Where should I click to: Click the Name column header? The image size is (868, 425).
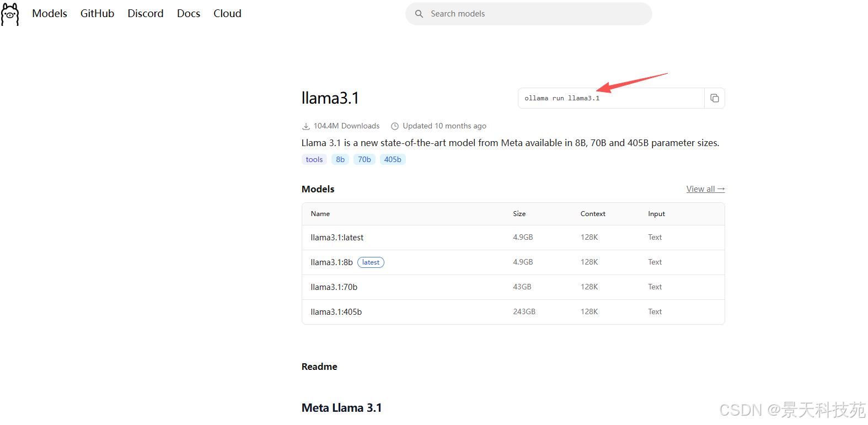pos(320,214)
